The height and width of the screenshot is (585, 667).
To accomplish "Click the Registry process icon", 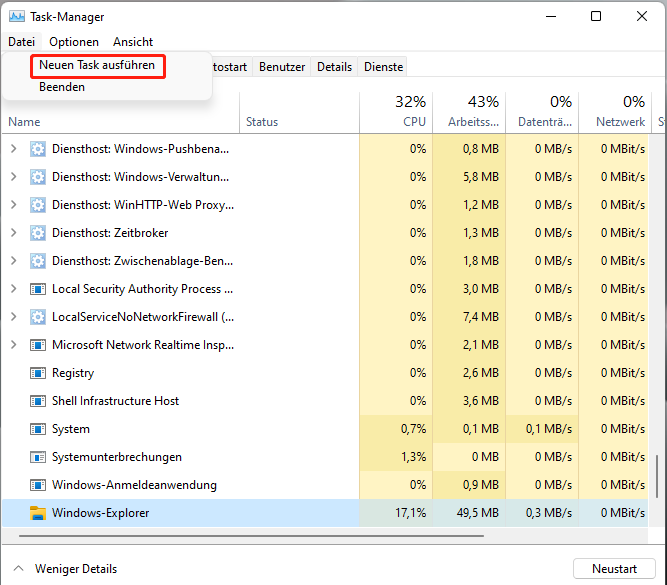I will pyautogui.click(x=38, y=373).
